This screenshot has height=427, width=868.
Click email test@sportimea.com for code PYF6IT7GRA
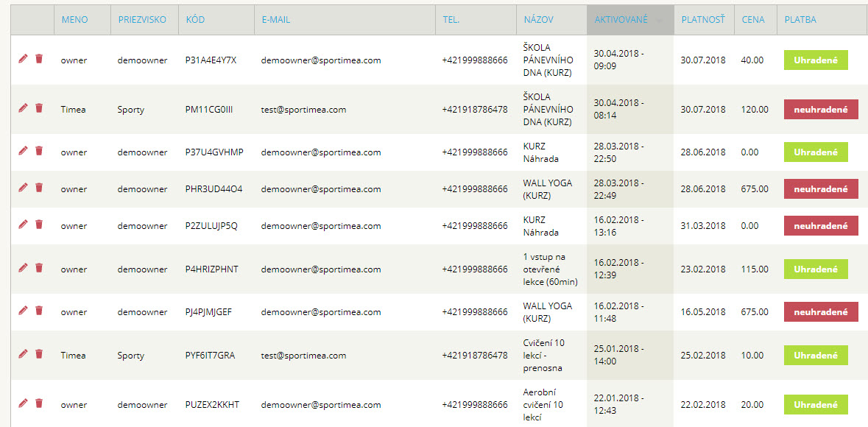(303, 356)
